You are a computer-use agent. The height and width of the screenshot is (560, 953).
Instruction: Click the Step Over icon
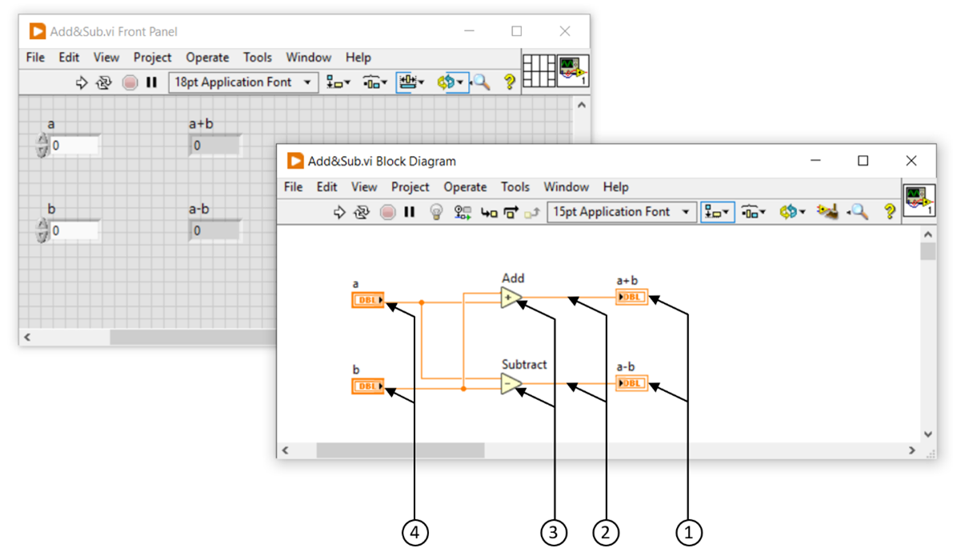click(x=511, y=212)
